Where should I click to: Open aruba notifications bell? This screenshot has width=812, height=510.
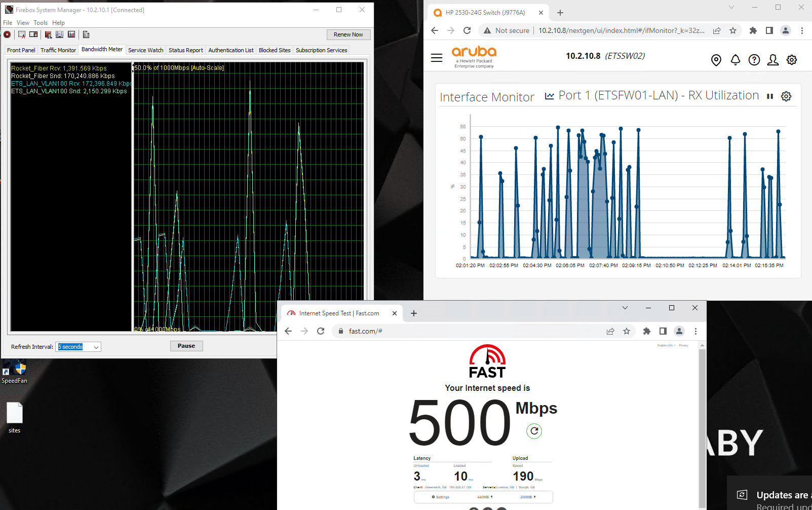(x=736, y=60)
